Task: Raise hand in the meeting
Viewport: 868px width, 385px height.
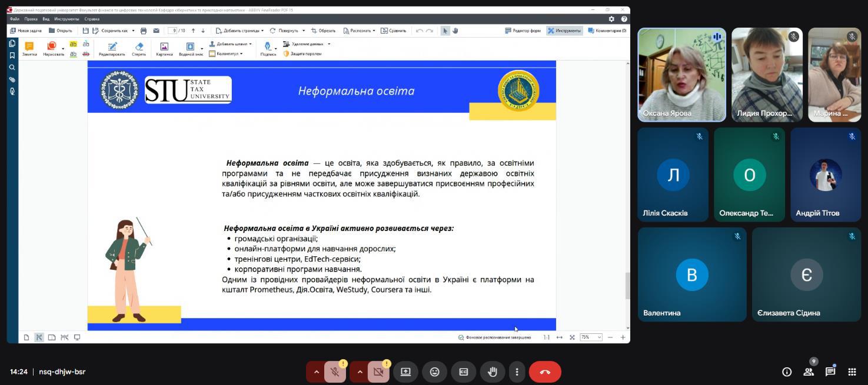Action: [492, 371]
